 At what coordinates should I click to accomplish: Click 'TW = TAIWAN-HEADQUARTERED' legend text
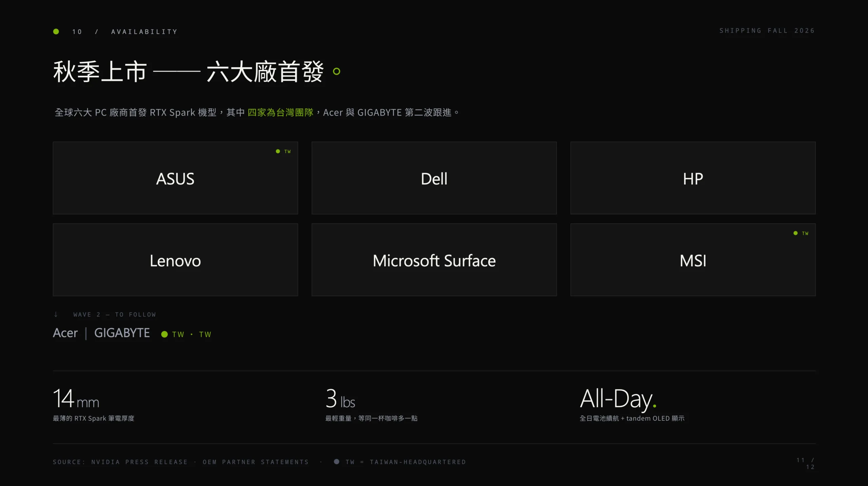406,462
